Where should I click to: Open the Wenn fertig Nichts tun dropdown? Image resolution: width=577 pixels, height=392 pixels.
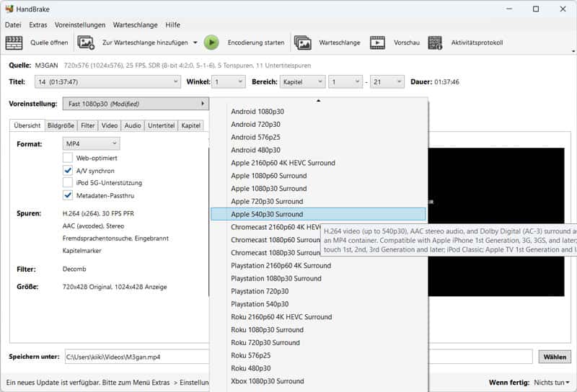tap(552, 383)
